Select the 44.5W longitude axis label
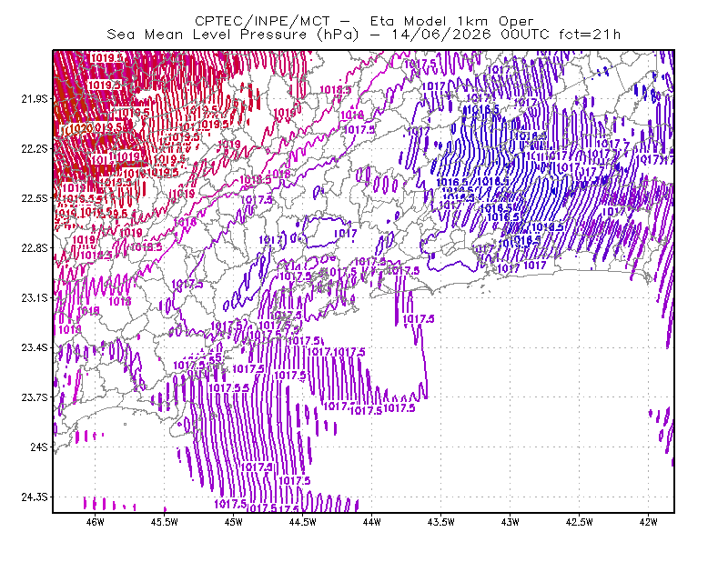The width and height of the screenshot is (728, 562). (302, 522)
